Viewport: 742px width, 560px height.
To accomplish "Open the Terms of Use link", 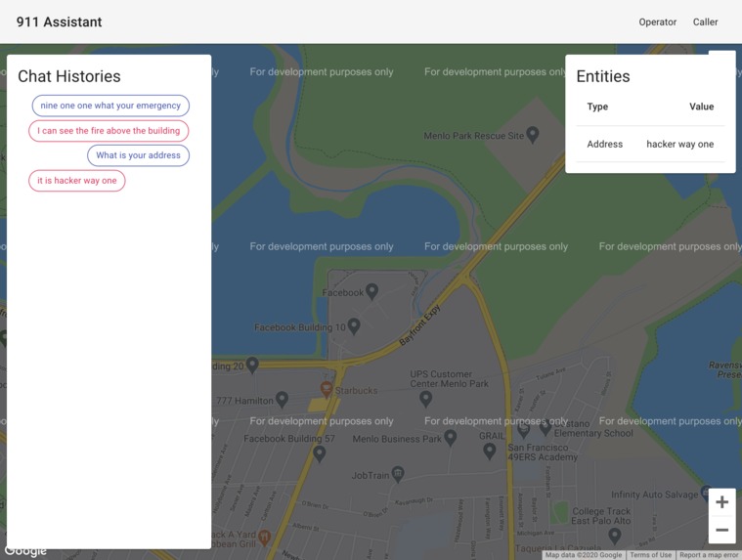I will 650,555.
